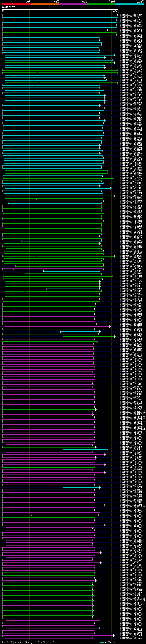146x644 pixels.
Task: Click the UniRef100_A7PXL2 label
Action: (x=131, y=161)
